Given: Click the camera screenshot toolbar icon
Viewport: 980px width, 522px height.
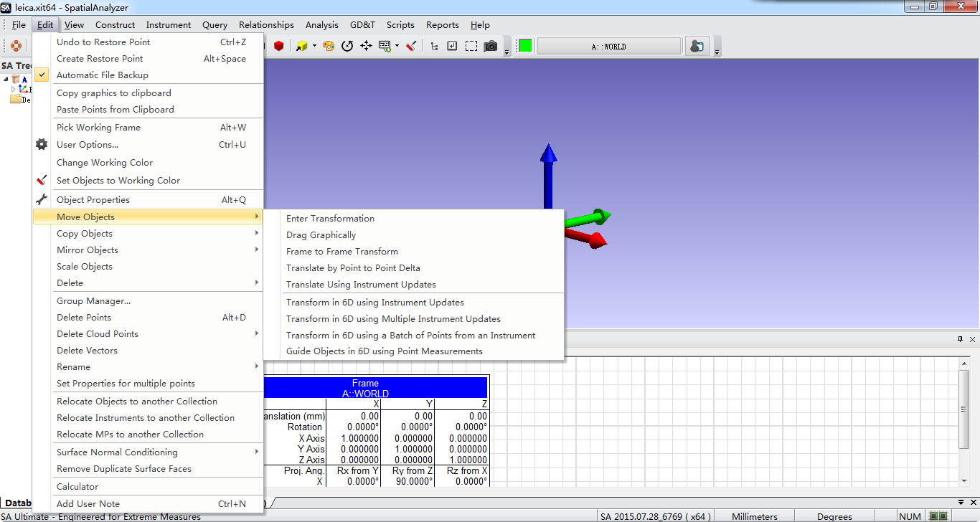Looking at the screenshot, I should (x=491, y=46).
